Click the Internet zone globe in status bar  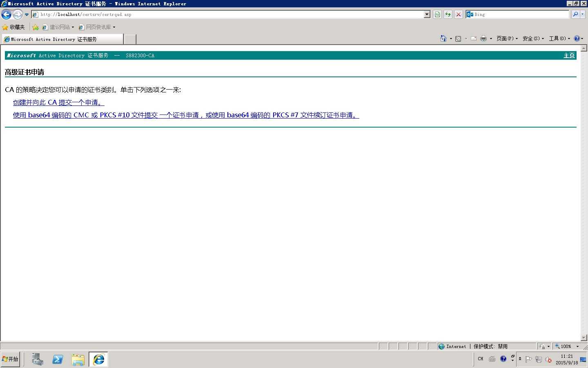(x=441, y=346)
